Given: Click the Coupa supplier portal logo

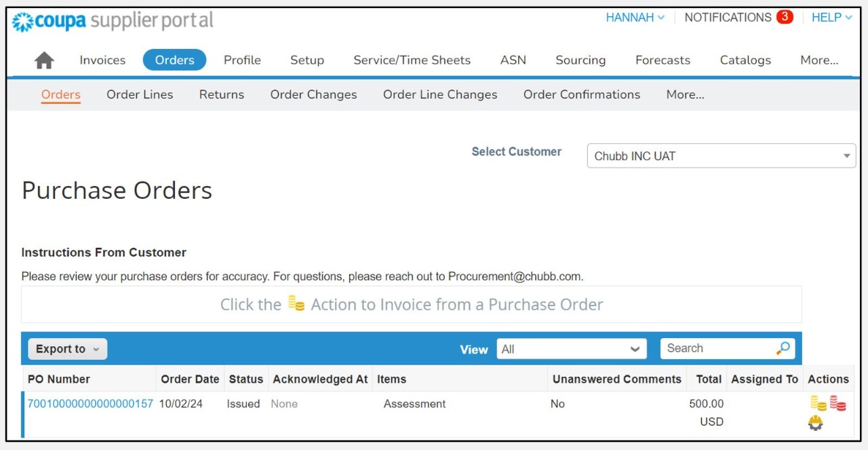Looking at the screenshot, I should click(113, 21).
